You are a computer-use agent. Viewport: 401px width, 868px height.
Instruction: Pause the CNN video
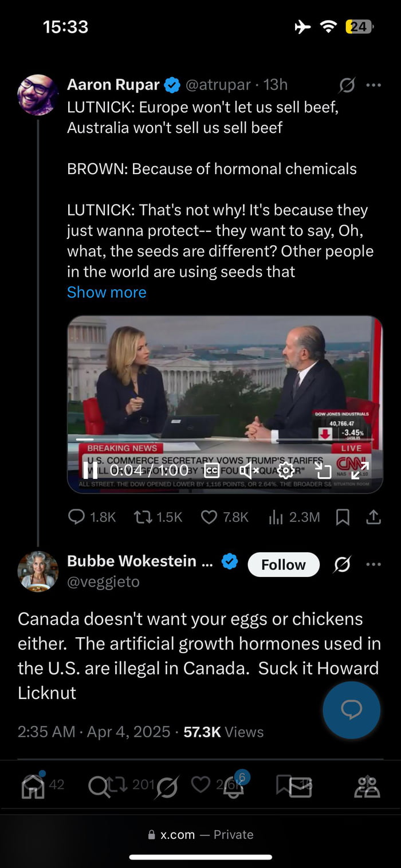coord(91,470)
